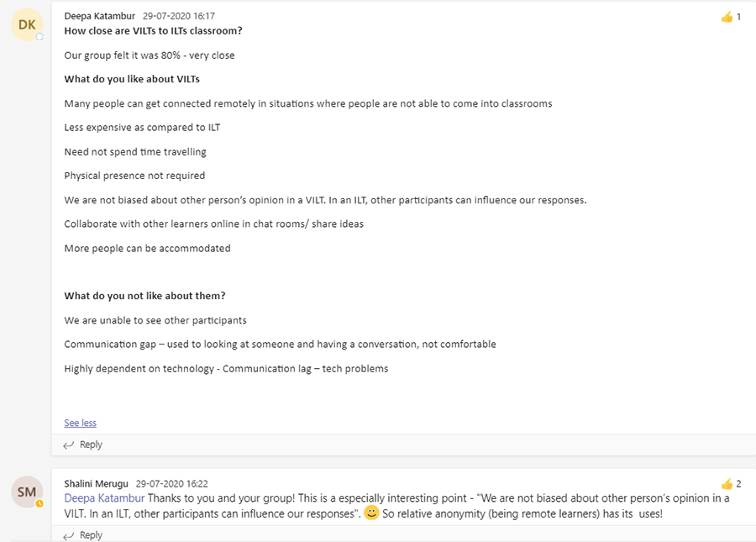Click the reply arrow icon under Shalini's comment
756x542 pixels.
tap(71, 534)
